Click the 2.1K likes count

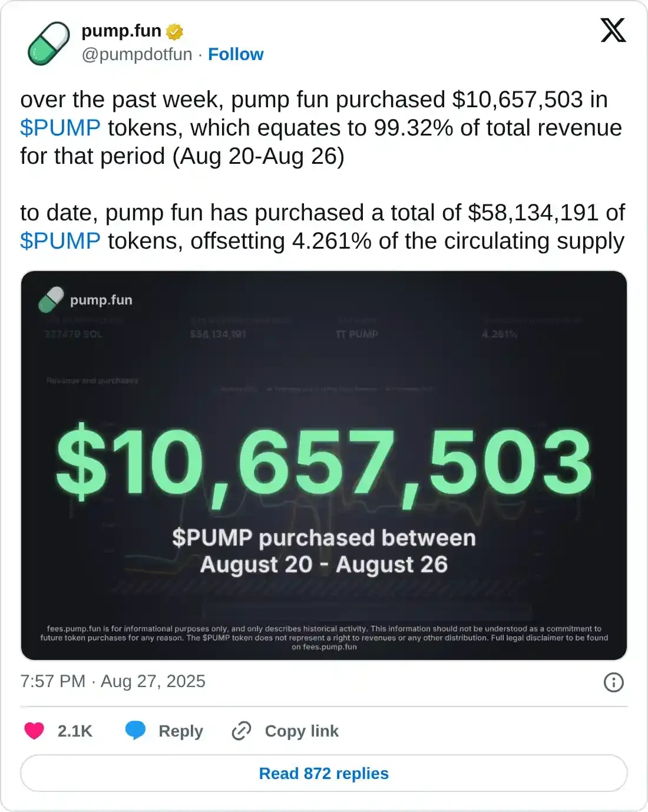pos(75,731)
